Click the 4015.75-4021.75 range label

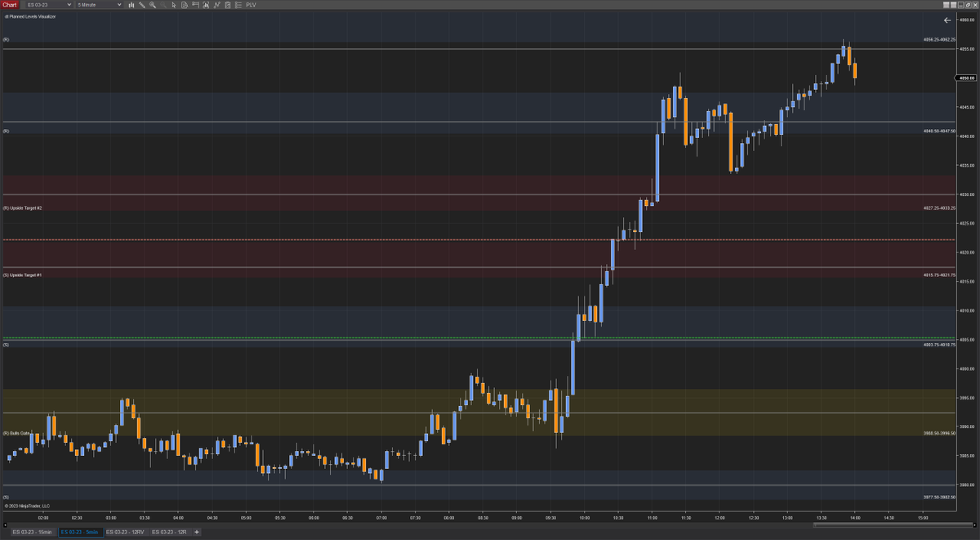939,274
